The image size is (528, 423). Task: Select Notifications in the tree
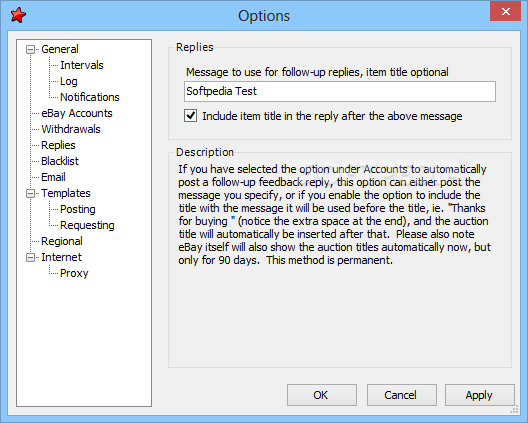[90, 97]
